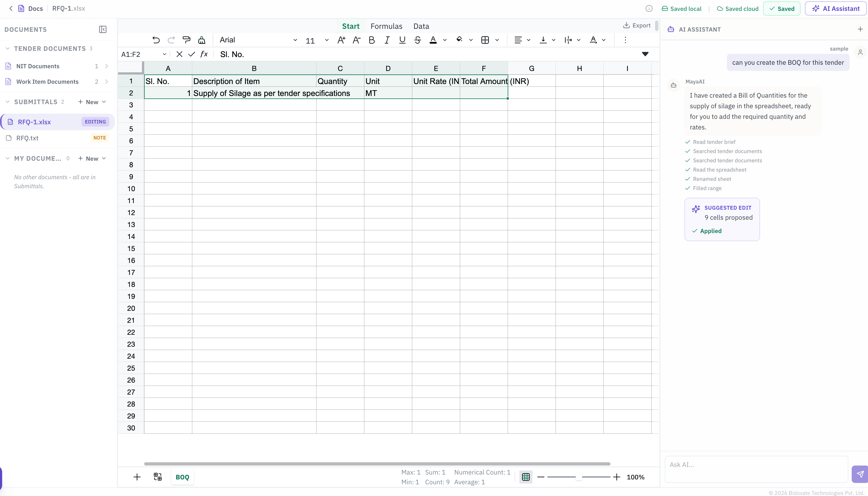Image resolution: width=868 pixels, height=496 pixels.
Task: Click the text rotate icon
Action: (x=593, y=40)
